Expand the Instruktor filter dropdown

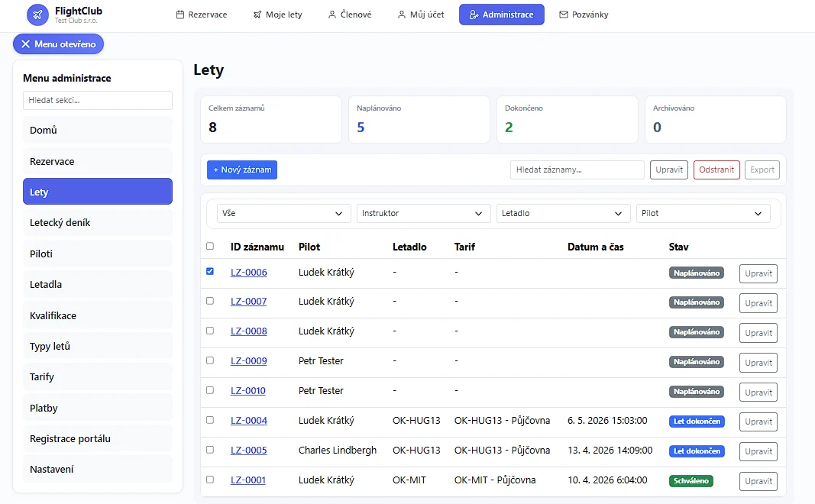424,214
